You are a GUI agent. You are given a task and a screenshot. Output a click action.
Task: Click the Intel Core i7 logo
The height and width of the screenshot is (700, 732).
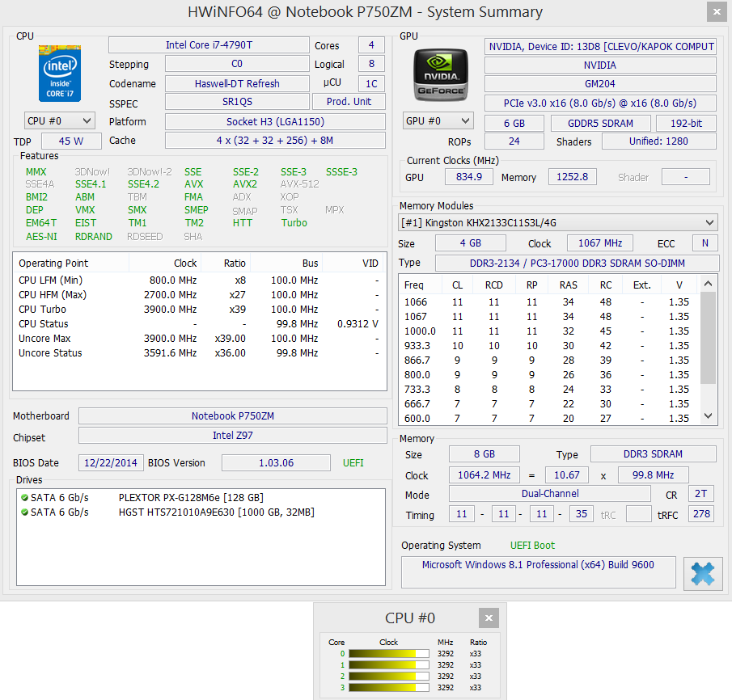coord(60,74)
